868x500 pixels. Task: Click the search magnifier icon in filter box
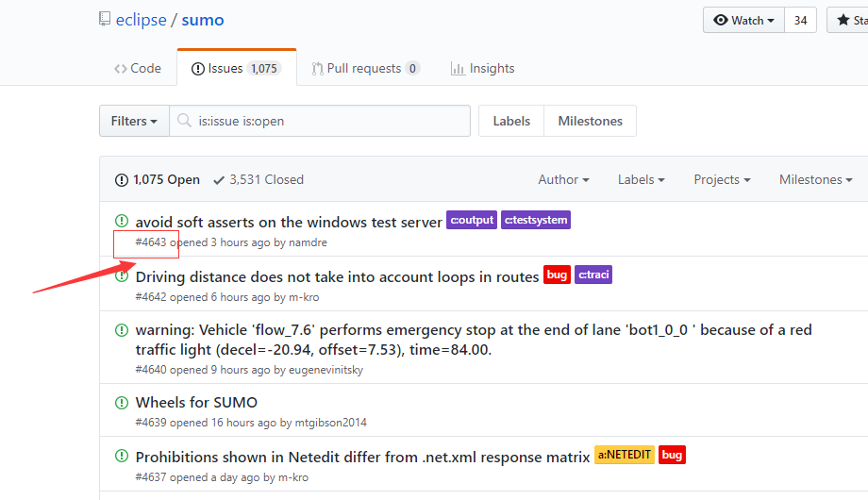(183, 121)
